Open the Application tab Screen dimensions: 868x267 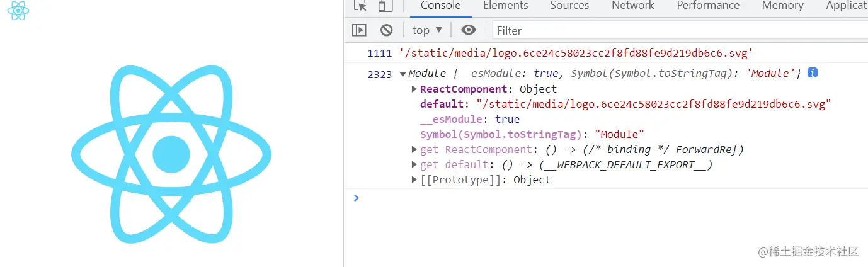pos(847,6)
